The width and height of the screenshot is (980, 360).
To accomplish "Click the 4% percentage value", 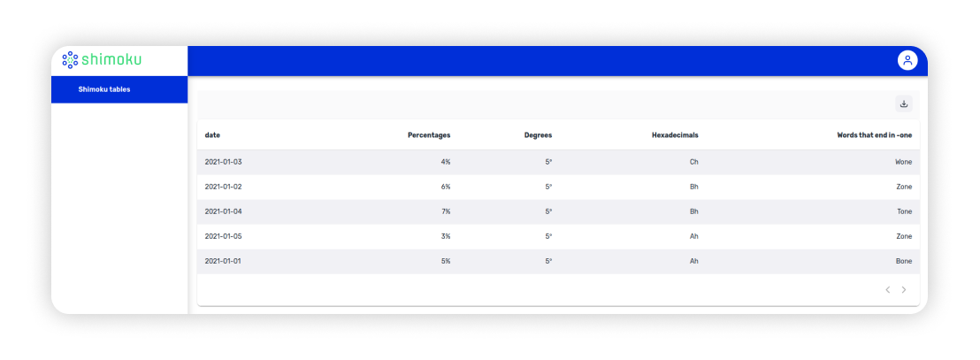I will pos(446,162).
